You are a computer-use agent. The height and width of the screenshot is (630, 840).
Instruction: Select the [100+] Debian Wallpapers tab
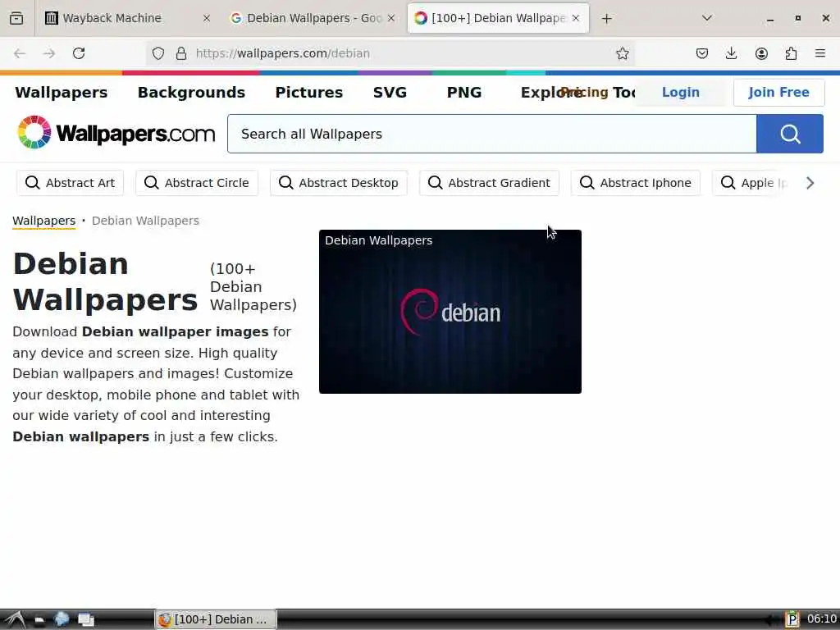click(x=498, y=18)
